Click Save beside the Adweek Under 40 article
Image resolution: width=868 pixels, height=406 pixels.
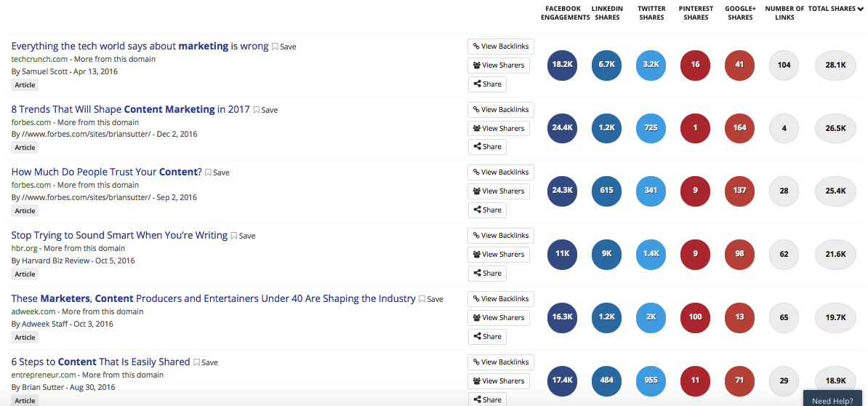[x=430, y=299]
